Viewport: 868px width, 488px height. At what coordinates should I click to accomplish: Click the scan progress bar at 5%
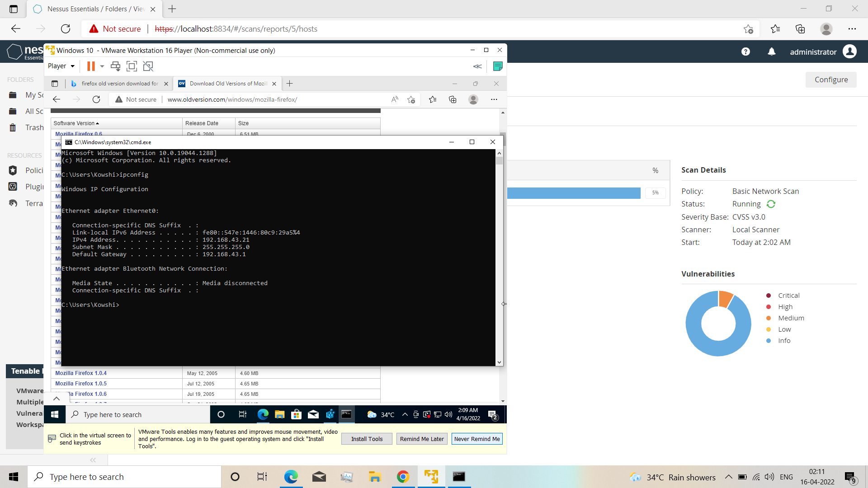click(x=574, y=193)
